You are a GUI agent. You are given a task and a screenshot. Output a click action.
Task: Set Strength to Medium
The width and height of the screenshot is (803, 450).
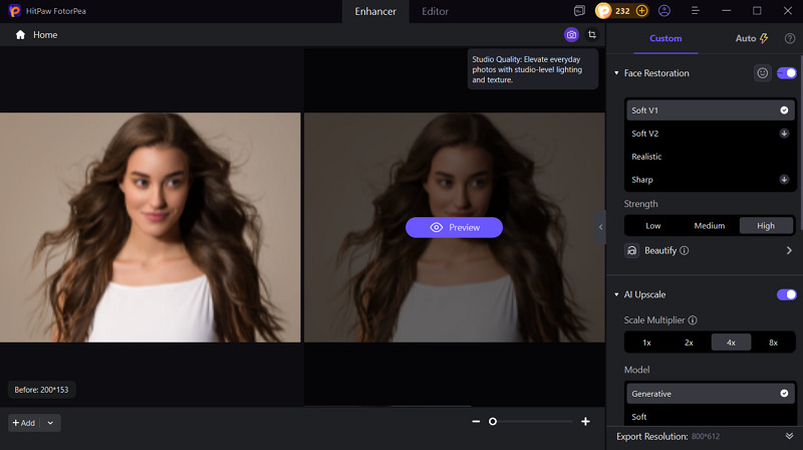click(x=709, y=226)
